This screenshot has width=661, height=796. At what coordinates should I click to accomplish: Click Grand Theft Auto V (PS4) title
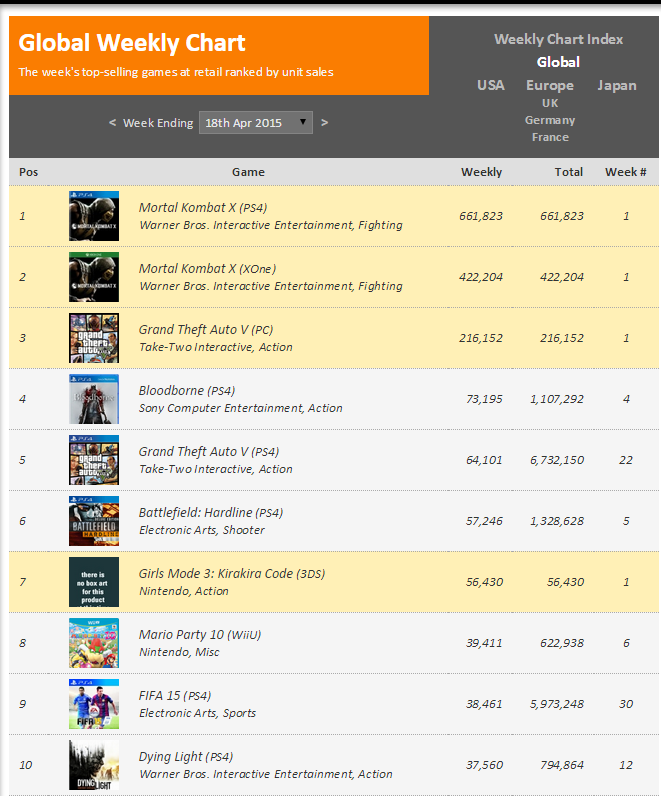[x=195, y=452]
